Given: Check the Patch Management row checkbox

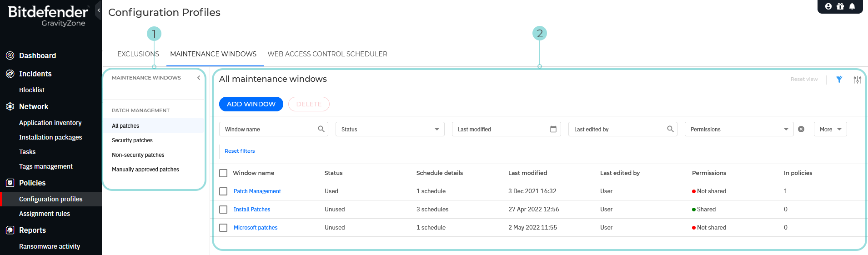Looking at the screenshot, I should (x=223, y=191).
